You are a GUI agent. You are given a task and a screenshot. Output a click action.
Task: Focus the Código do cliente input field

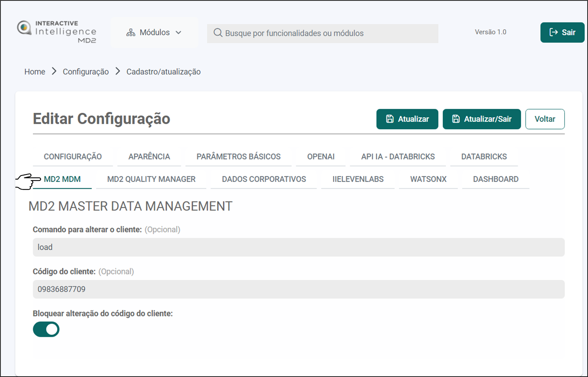298,289
